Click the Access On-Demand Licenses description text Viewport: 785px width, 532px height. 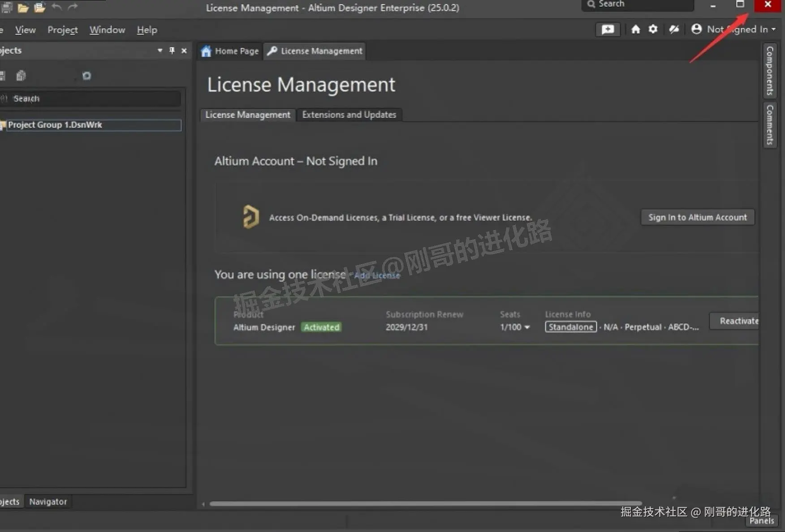(401, 218)
